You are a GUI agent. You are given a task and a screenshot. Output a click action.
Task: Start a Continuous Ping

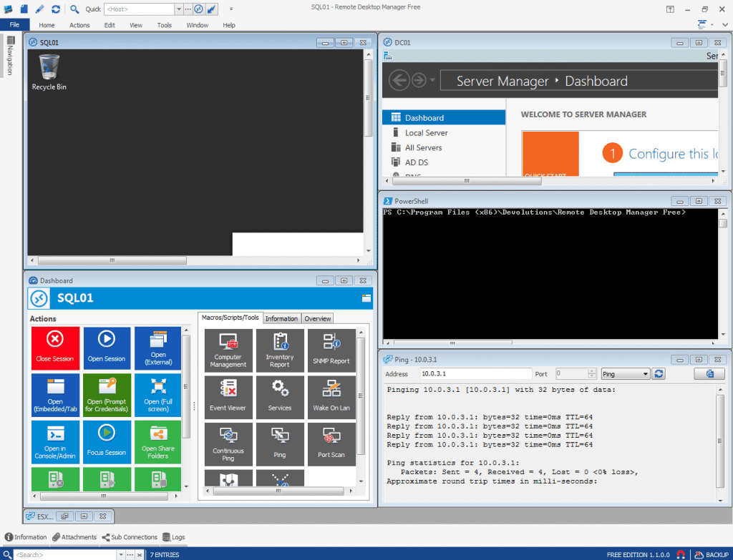(228, 444)
